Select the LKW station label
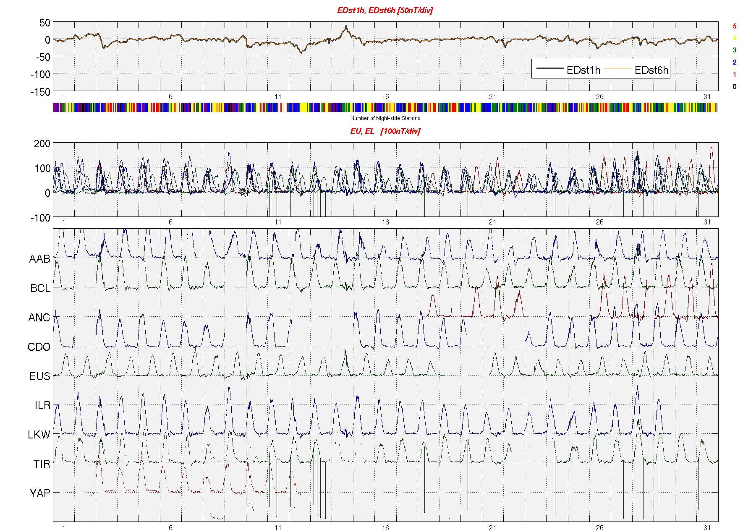Viewport: 756px width, 532px height. tap(39, 435)
